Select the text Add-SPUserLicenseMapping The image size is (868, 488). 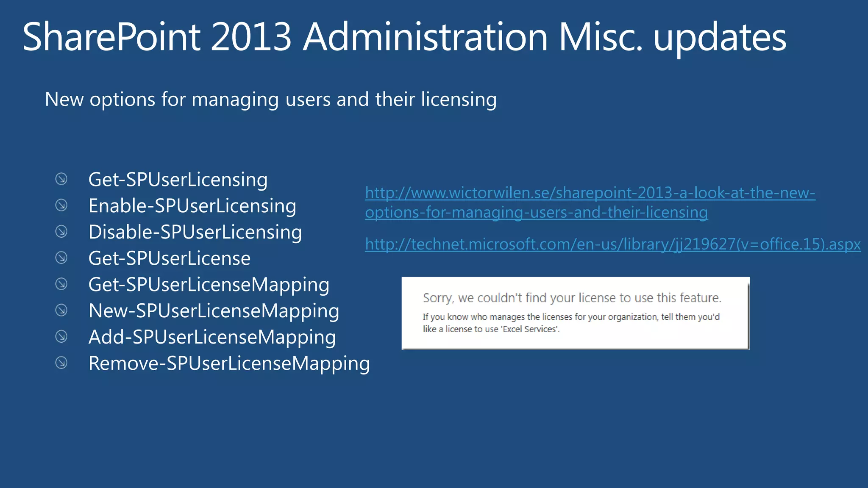tap(212, 338)
